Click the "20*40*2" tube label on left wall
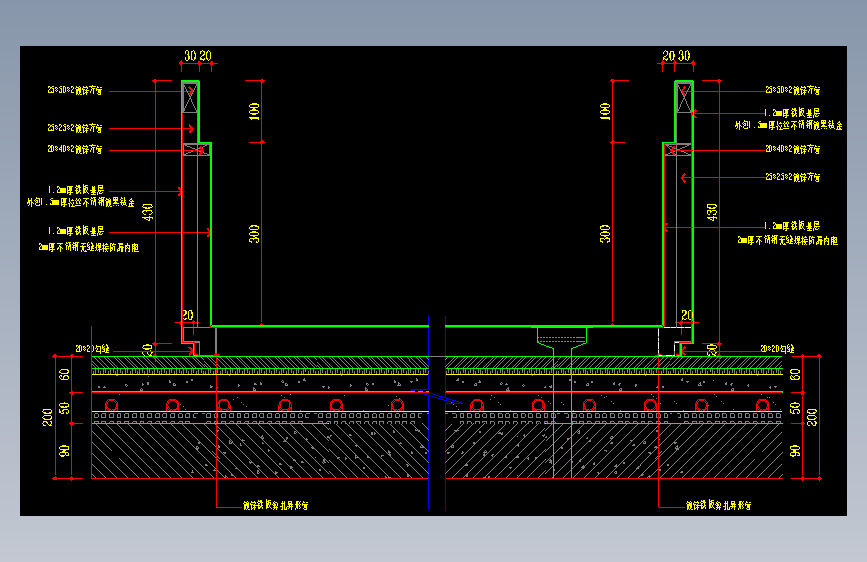 click(75, 149)
